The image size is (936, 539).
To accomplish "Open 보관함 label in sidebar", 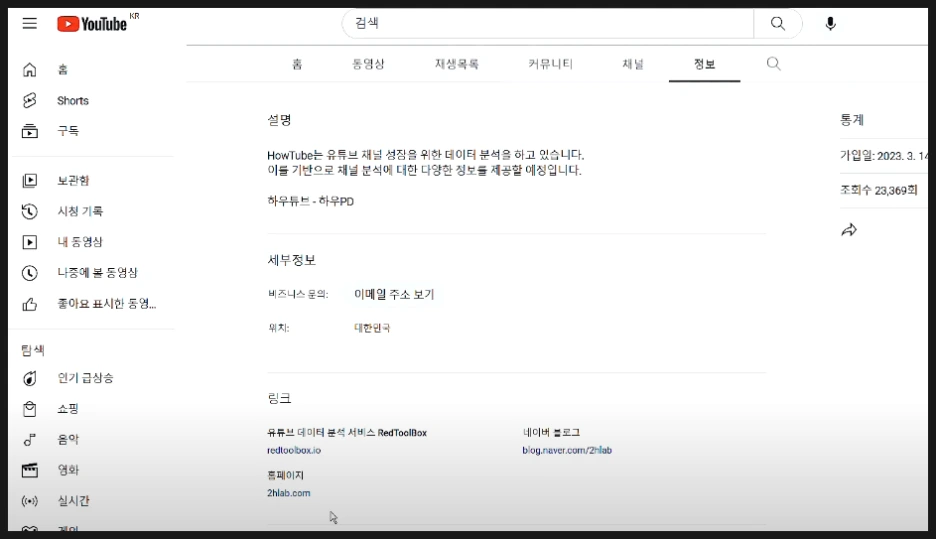I will (73, 180).
